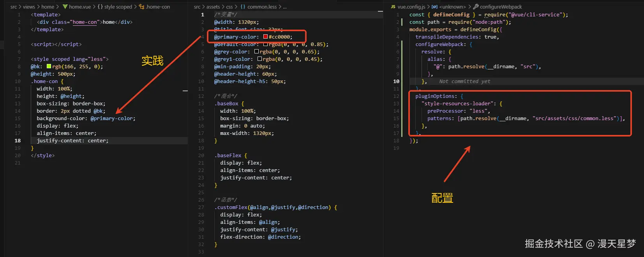Select the 'home' folder breadcrumb segment
The height and width of the screenshot is (257, 644).
tap(48, 7)
